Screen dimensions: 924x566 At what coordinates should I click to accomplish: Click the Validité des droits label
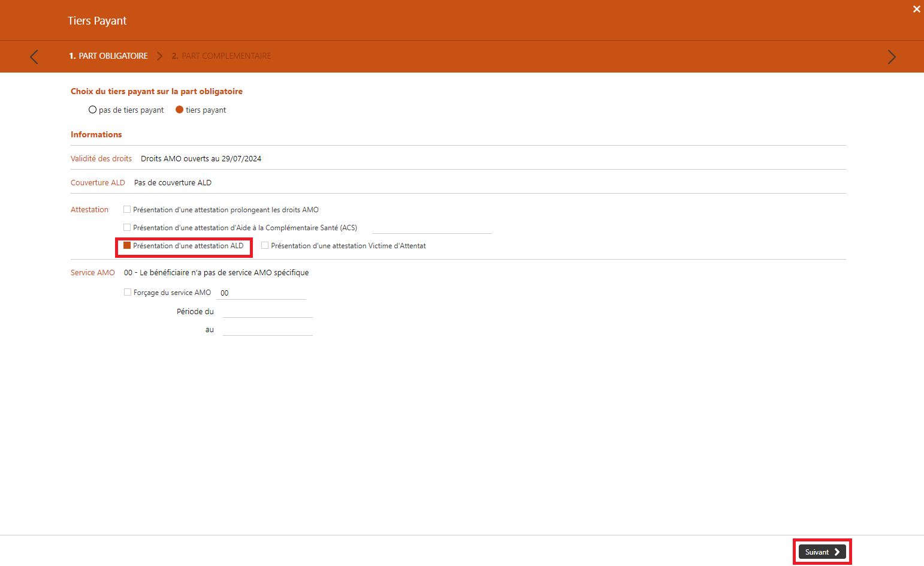click(x=101, y=159)
